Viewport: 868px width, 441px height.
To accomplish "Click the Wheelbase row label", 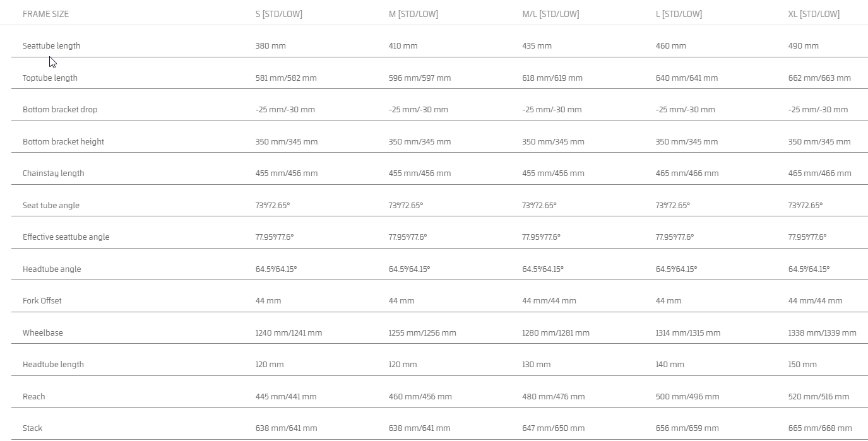I will (42, 333).
